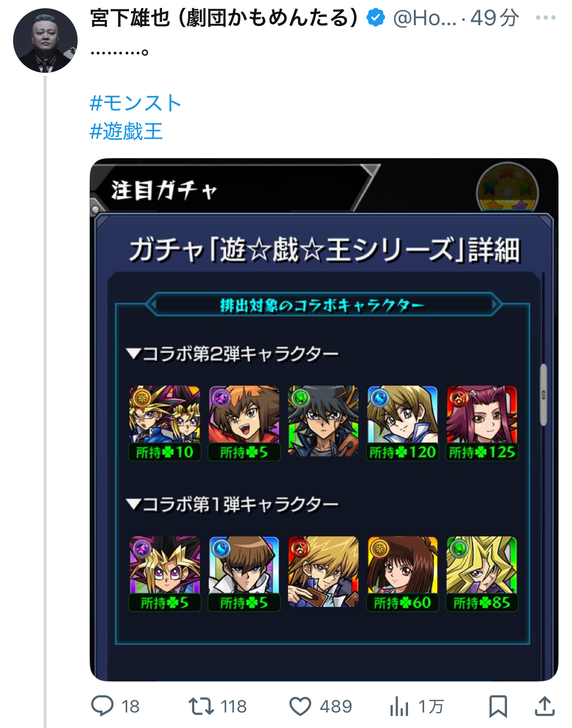Select character icon with 所持125
The height and width of the screenshot is (728, 572).
[x=482, y=423]
